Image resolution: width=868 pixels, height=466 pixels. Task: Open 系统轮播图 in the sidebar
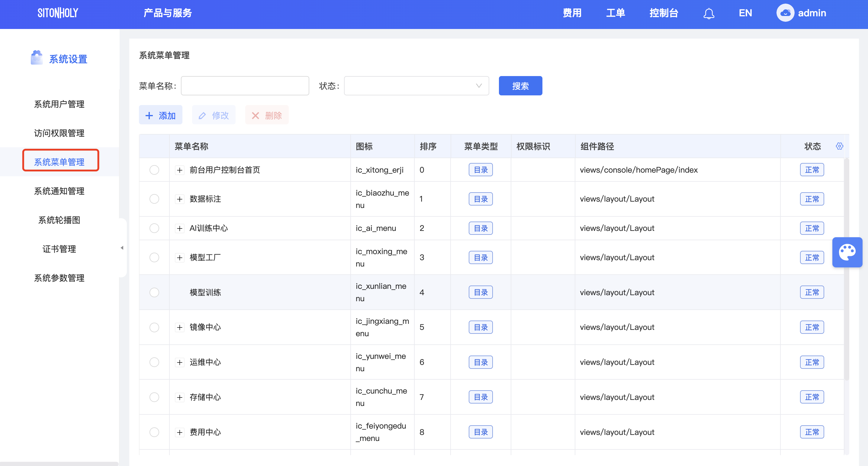pyautogui.click(x=59, y=220)
